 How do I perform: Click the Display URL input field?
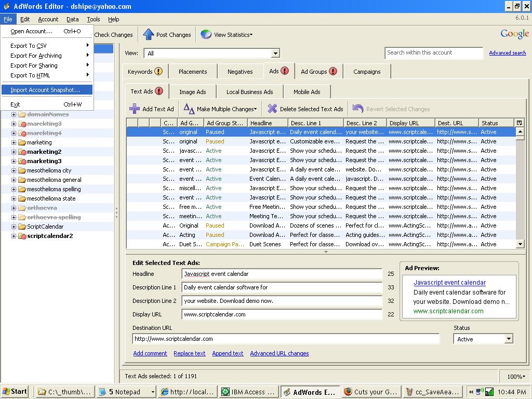click(x=282, y=314)
